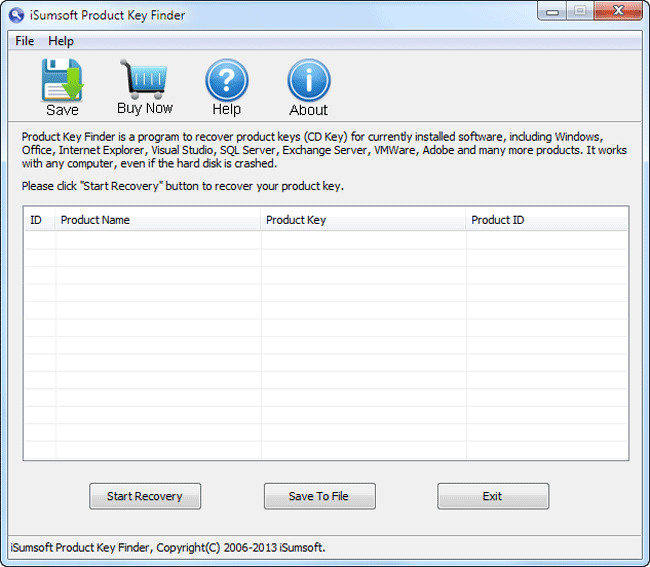
Task: Click the "Please click Start Recovery" instruction text
Action: pos(183,186)
